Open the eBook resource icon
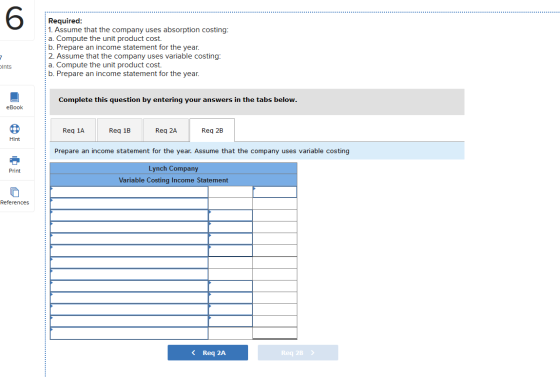The image size is (560, 377). pyautogui.click(x=14, y=97)
